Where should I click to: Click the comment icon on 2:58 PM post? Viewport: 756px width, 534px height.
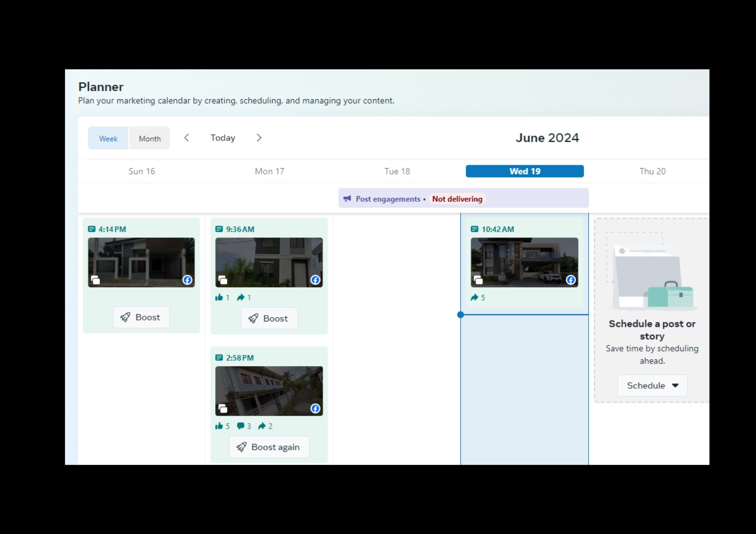240,426
